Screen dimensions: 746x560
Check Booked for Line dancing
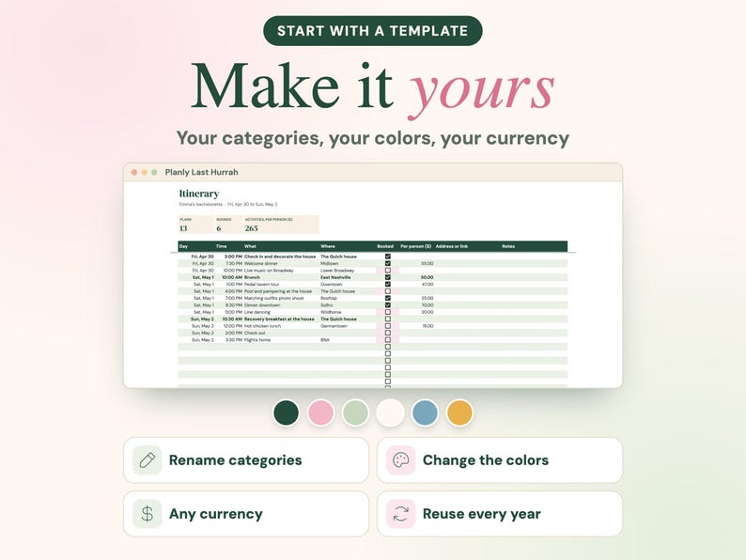point(388,312)
